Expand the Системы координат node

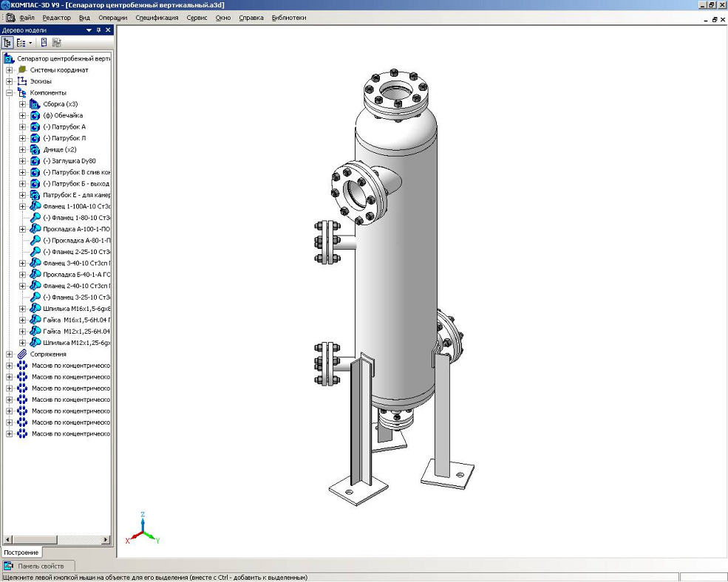tap(10, 70)
